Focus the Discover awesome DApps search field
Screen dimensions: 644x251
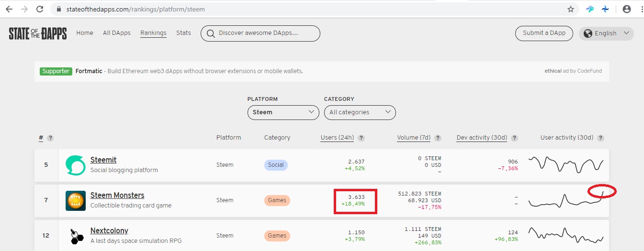[x=260, y=33]
